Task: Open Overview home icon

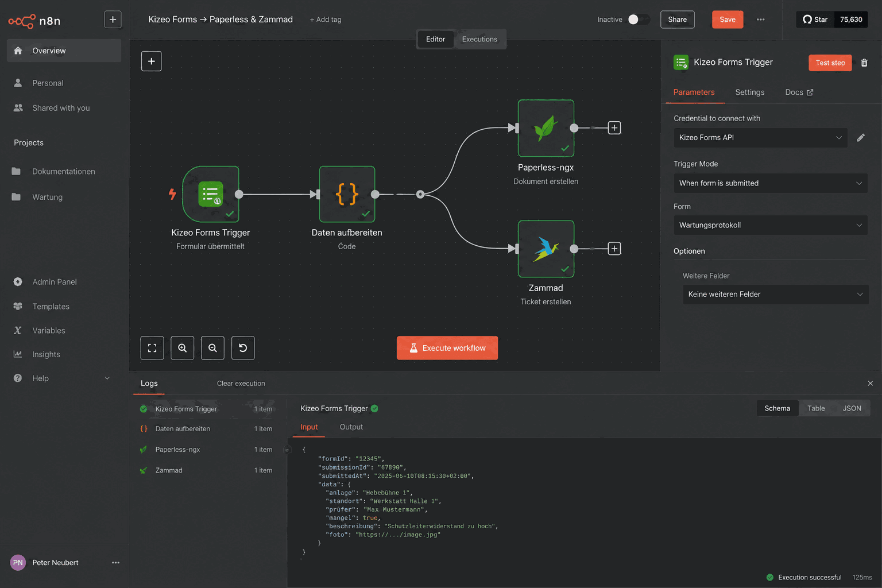Action: [18, 51]
